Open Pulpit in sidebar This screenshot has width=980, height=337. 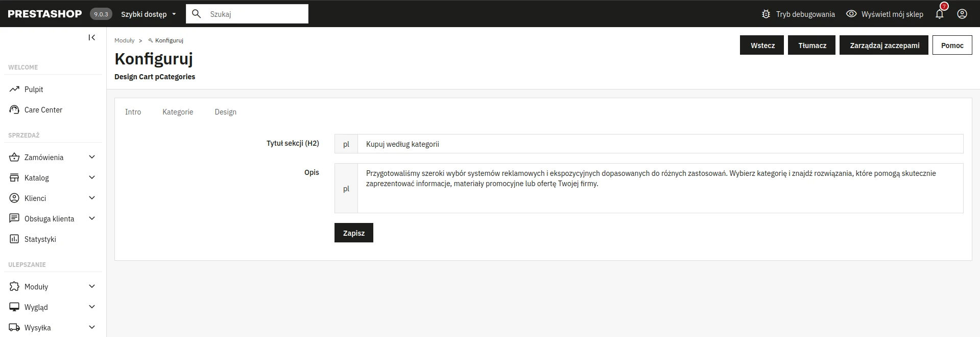point(34,89)
